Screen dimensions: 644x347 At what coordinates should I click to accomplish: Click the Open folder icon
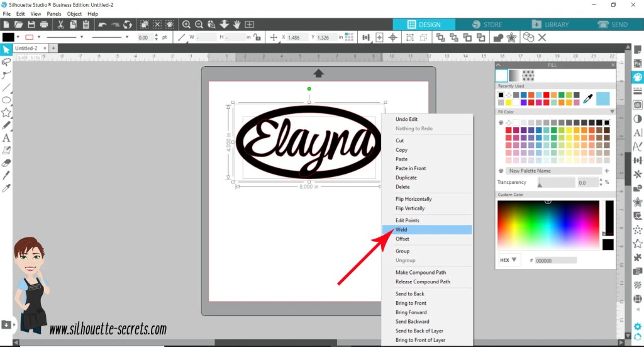pos(18,25)
